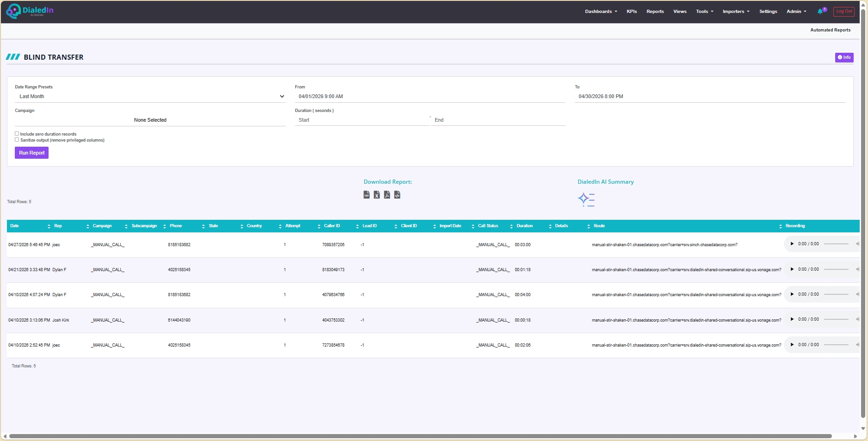Toggle Sanitize output checkbox
This screenshot has height=441, width=868.
click(x=17, y=140)
